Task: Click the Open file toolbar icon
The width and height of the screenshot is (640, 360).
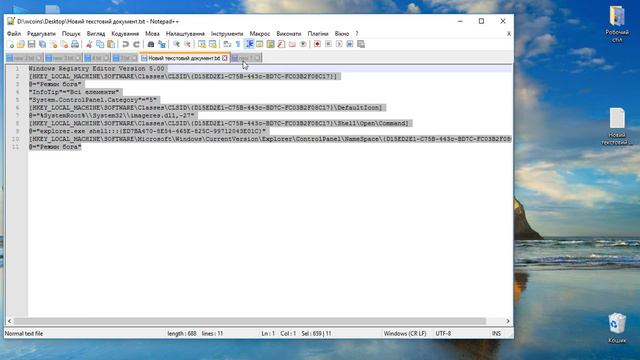Action: [x=20, y=44]
